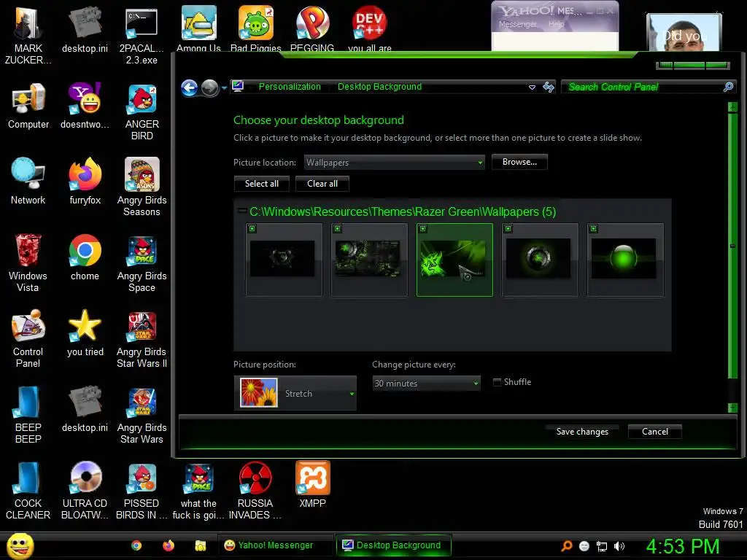Select the green orb wallpaper thumbnail
747x560 pixels.
coord(625,260)
